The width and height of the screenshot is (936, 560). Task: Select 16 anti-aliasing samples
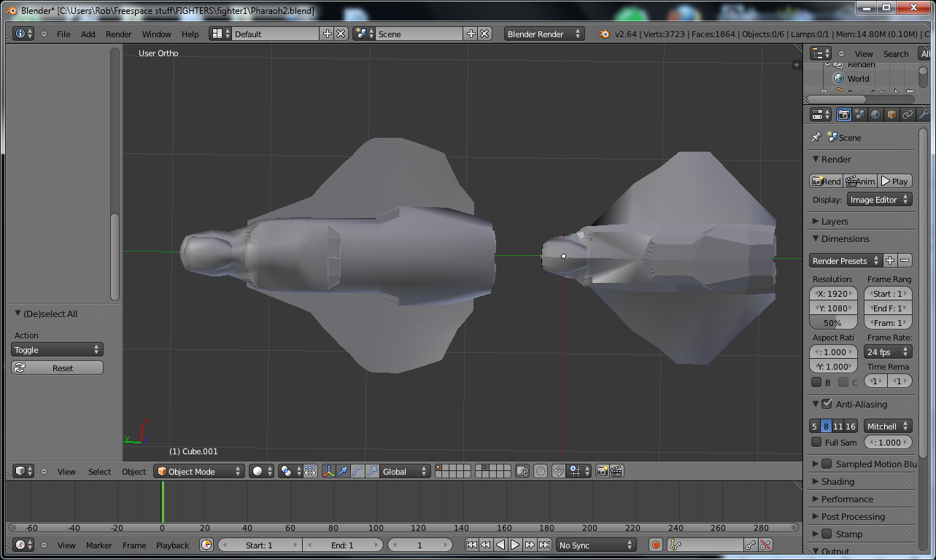(851, 427)
